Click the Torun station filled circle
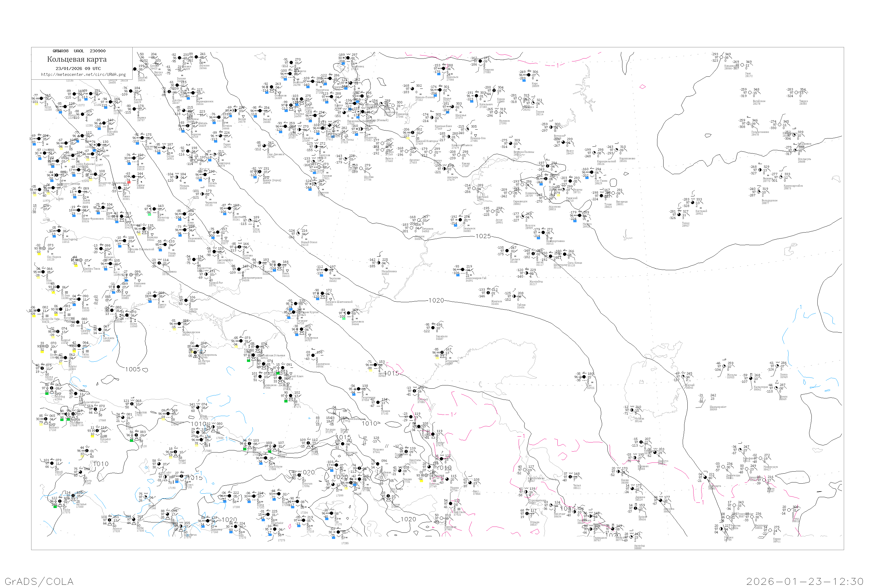This screenshot has width=882, height=588. click(42, 98)
